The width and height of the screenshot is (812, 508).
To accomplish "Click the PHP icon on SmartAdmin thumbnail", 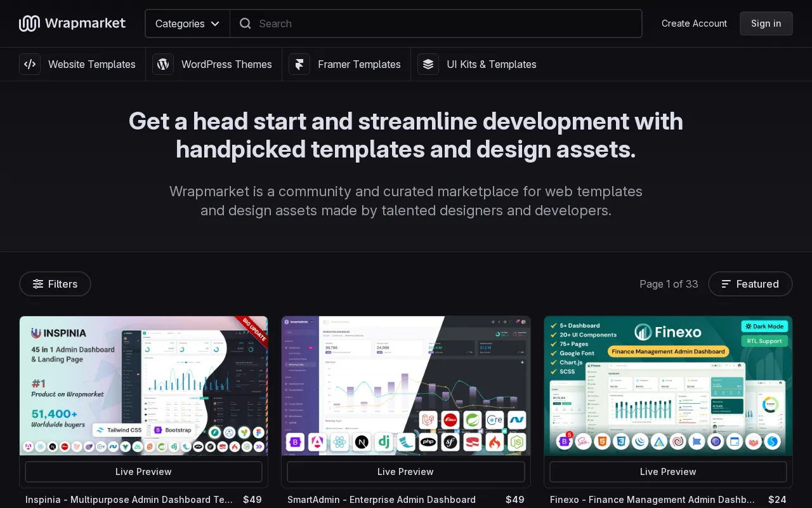I will (428, 441).
